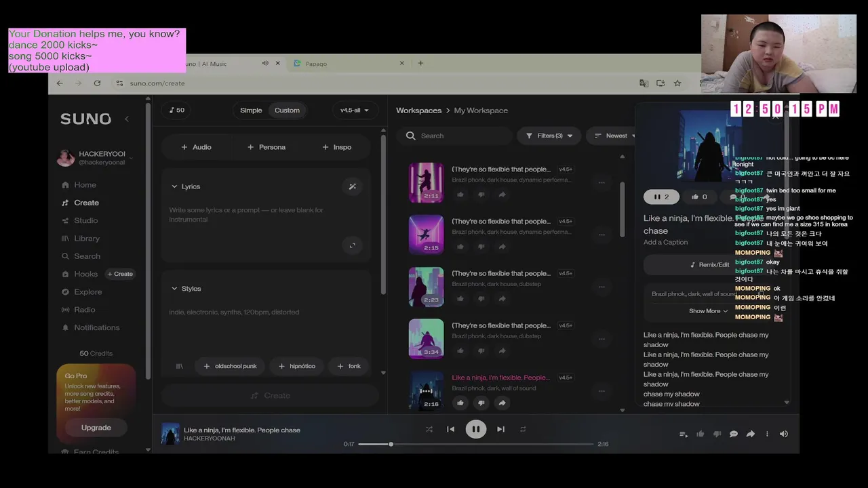This screenshot has height=488, width=868.
Task: Bookmark the page with the star icon
Action: pyautogui.click(x=677, y=83)
